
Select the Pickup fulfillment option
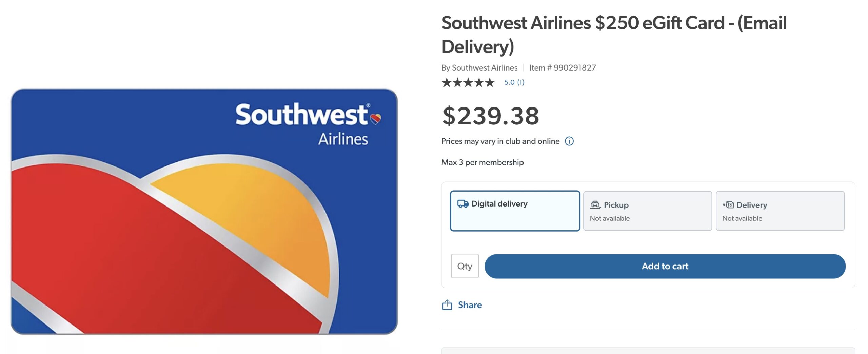pos(647,211)
